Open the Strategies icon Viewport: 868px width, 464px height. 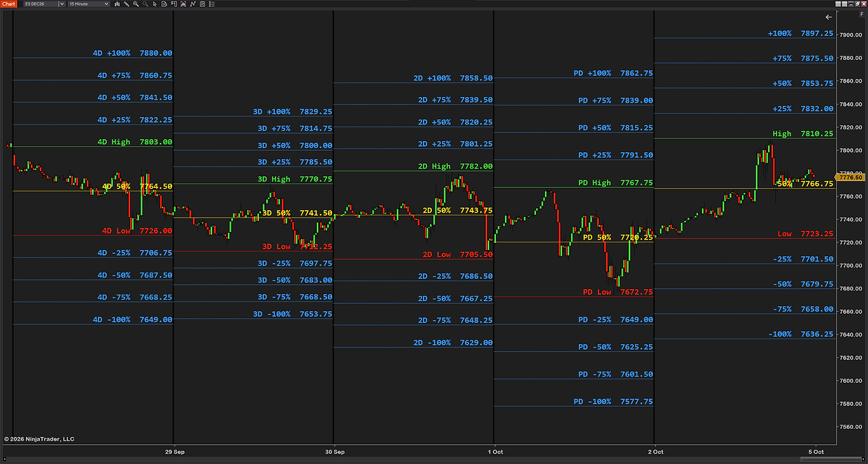pos(203,4)
